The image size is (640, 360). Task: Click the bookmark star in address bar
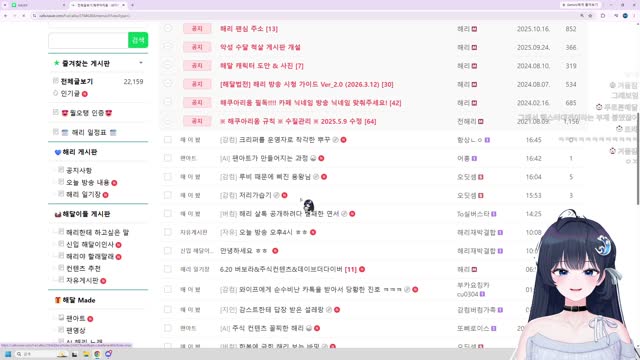[590, 16]
